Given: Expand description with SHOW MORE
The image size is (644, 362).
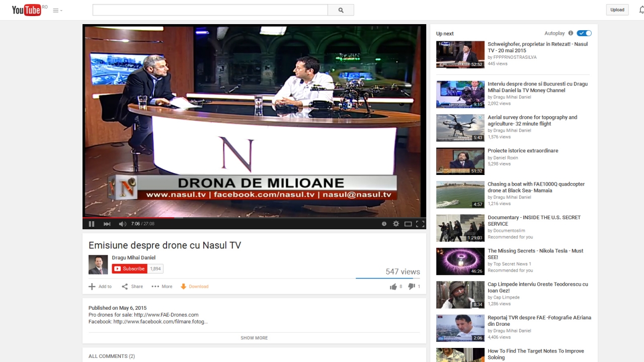Looking at the screenshot, I should click(x=254, y=338).
